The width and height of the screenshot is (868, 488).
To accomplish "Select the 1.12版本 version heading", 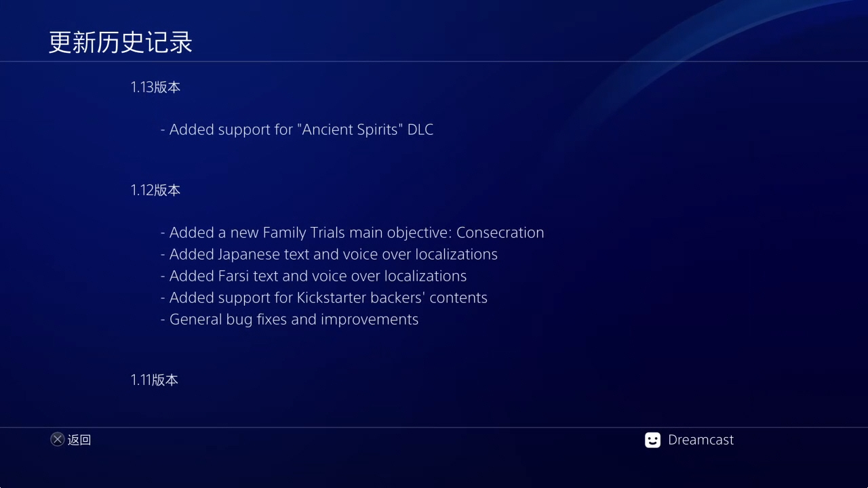I will [x=155, y=190].
